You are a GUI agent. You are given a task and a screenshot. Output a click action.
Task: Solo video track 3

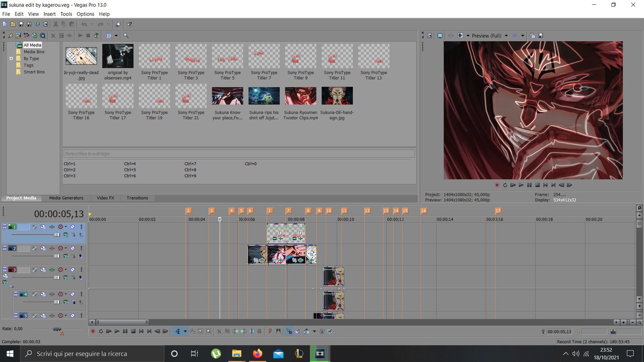click(x=81, y=270)
